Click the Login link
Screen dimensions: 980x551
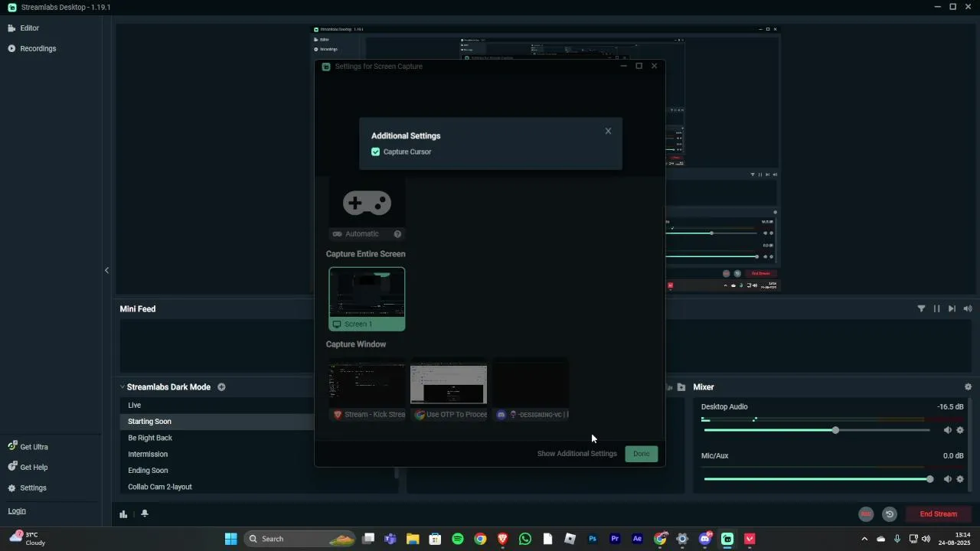point(17,511)
